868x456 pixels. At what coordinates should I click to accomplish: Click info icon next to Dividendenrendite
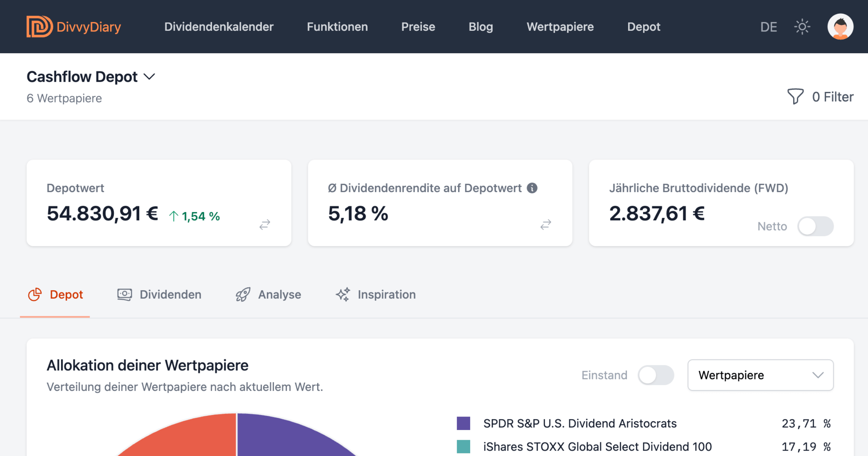point(532,188)
